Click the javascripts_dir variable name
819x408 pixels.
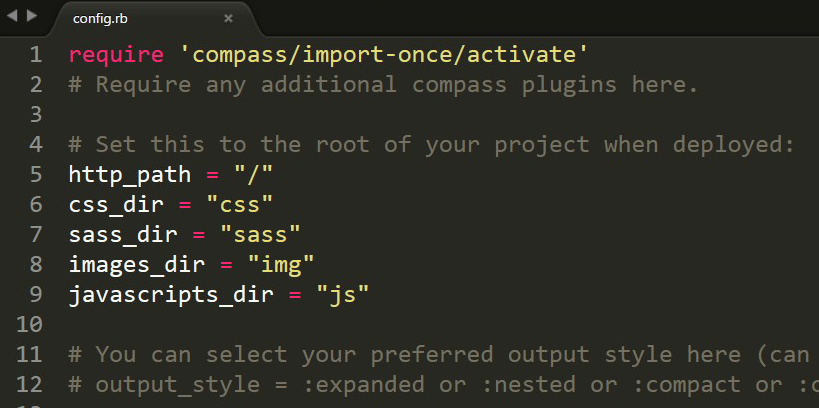coord(169,294)
